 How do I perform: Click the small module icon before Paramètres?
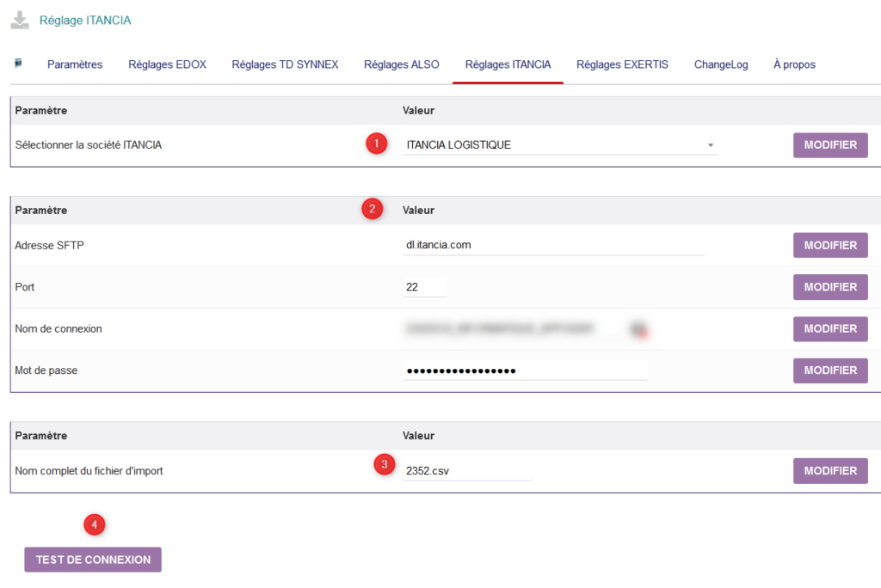[x=18, y=63]
